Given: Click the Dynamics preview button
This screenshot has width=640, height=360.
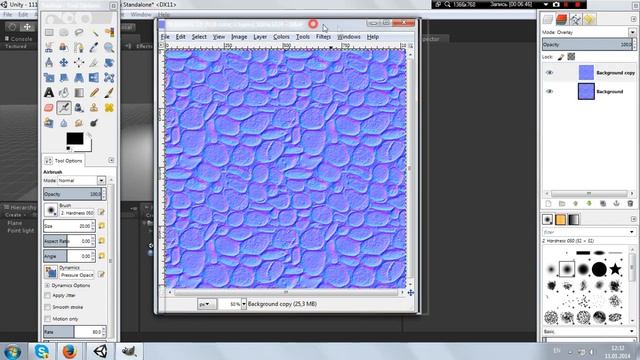Looking at the screenshot, I should pyautogui.click(x=51, y=272).
